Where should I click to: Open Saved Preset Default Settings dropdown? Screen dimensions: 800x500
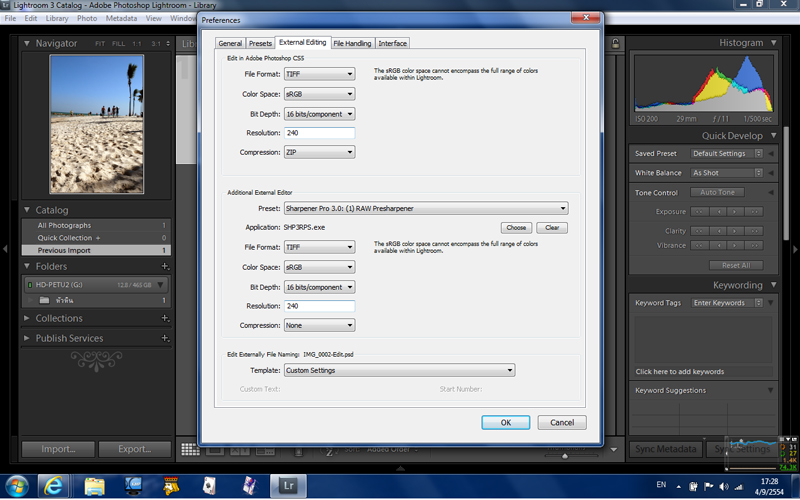tap(727, 154)
